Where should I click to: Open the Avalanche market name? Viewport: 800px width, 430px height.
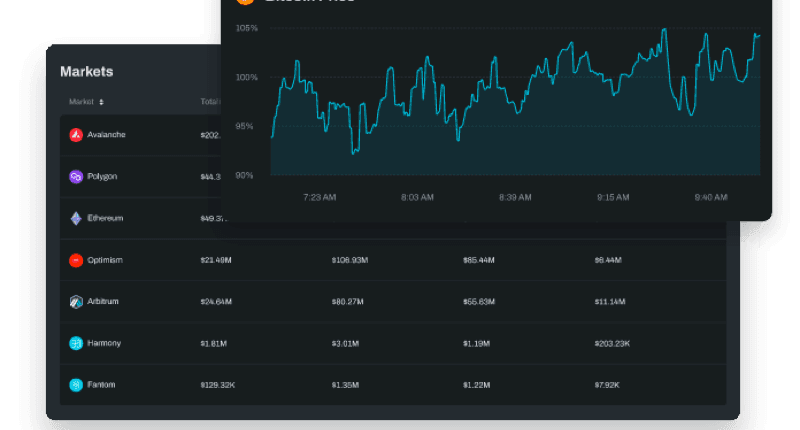coord(107,135)
